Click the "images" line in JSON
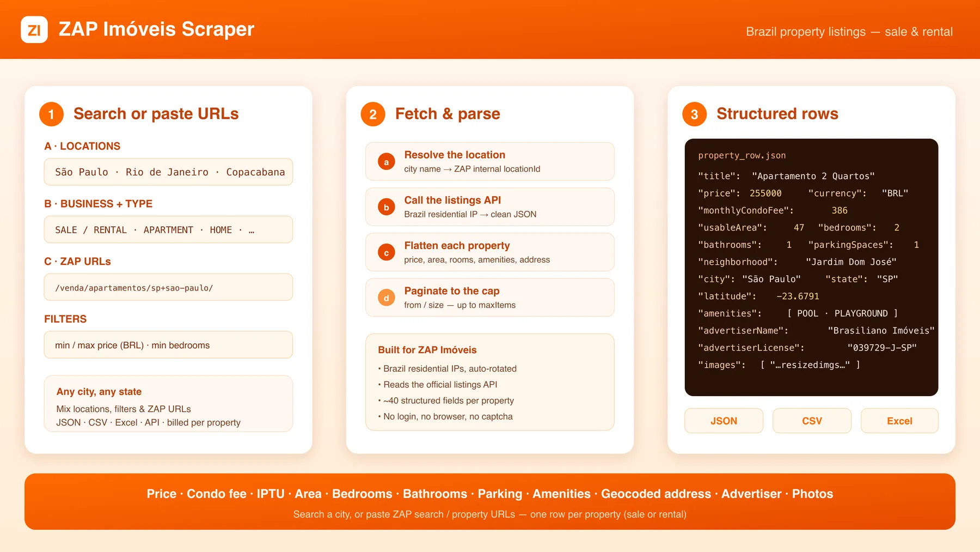 coord(779,365)
